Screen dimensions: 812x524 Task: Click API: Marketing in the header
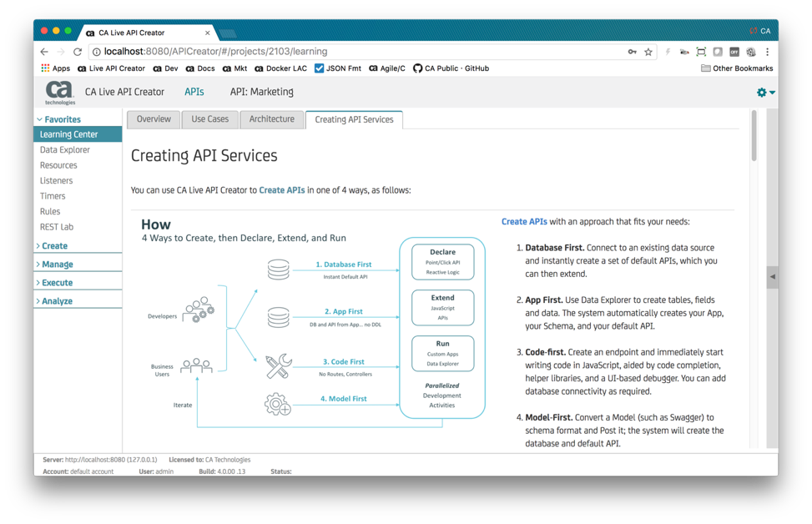pyautogui.click(x=261, y=92)
